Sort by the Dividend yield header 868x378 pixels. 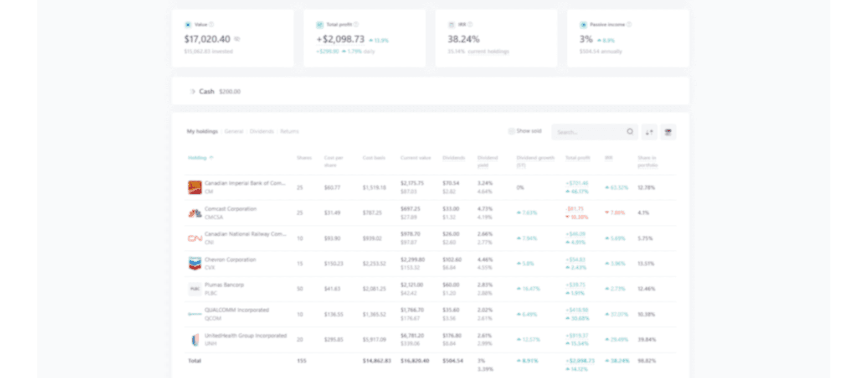point(488,161)
